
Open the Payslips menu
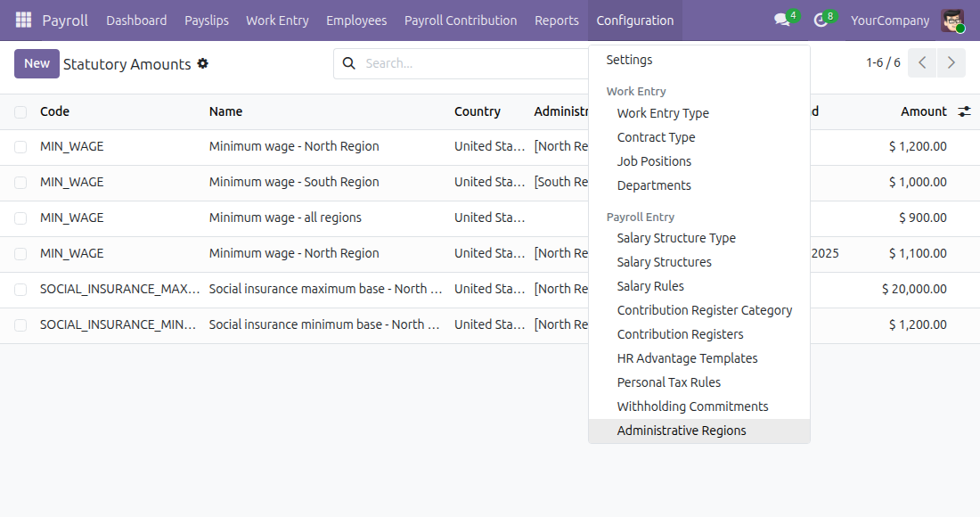point(207,20)
